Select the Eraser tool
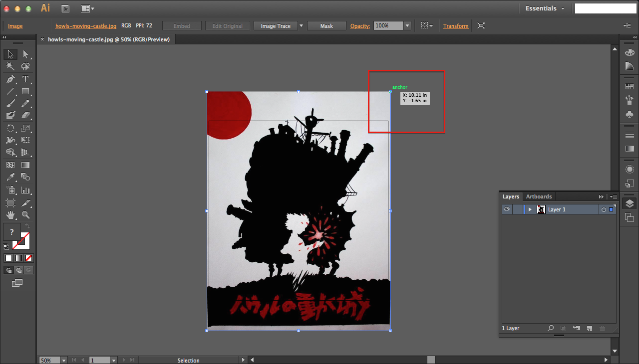639x364 pixels. [x=25, y=115]
